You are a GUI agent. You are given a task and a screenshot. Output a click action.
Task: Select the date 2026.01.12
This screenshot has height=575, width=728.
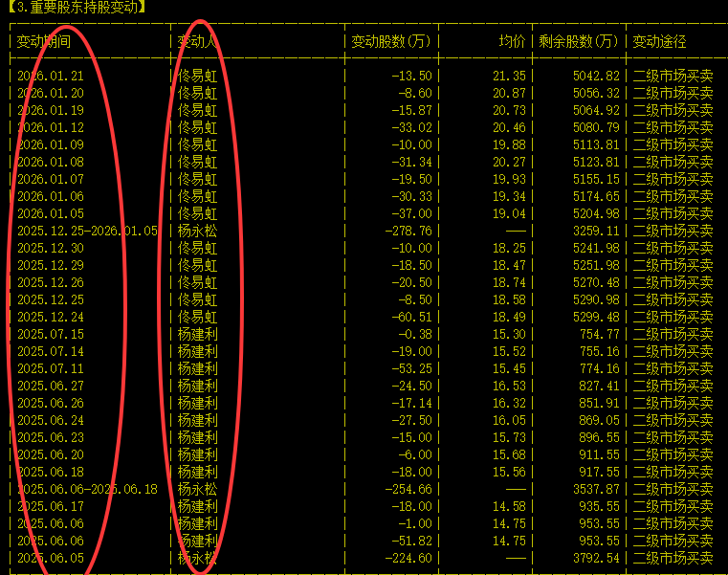pyautogui.click(x=51, y=127)
